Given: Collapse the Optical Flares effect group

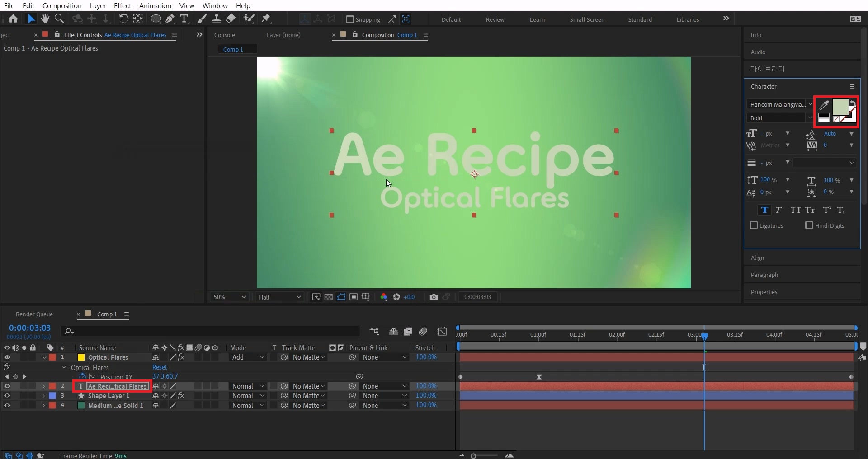Looking at the screenshot, I should tap(64, 367).
